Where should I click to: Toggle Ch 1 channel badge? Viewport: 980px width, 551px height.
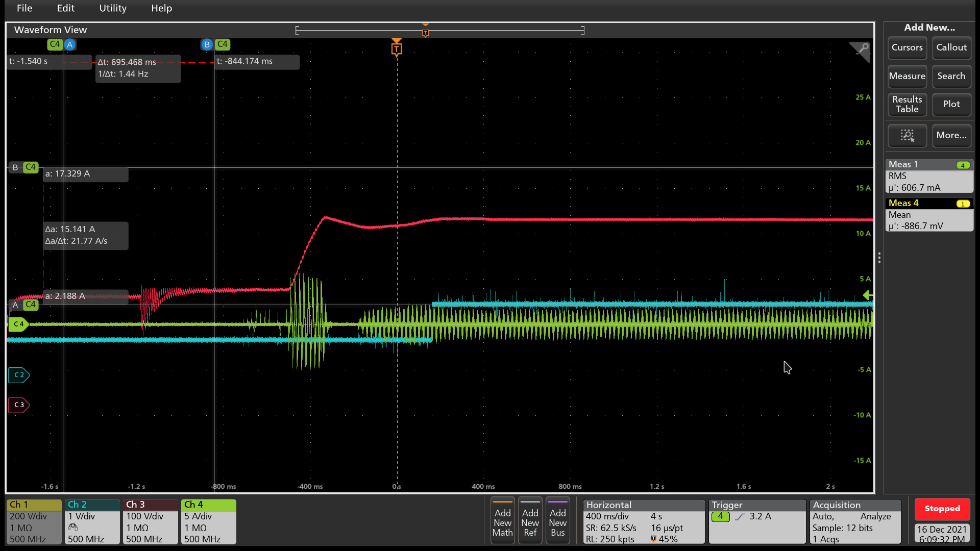tap(34, 521)
